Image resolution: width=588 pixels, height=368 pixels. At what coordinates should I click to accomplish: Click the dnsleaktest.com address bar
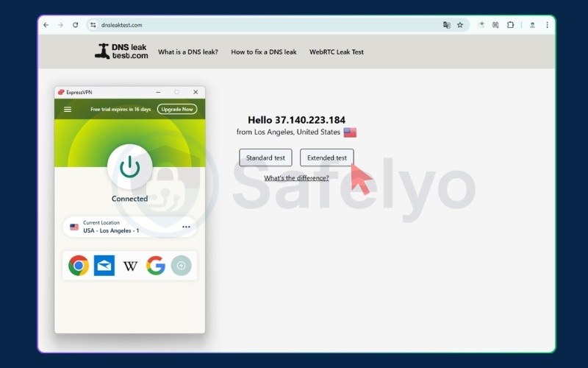[278, 25]
